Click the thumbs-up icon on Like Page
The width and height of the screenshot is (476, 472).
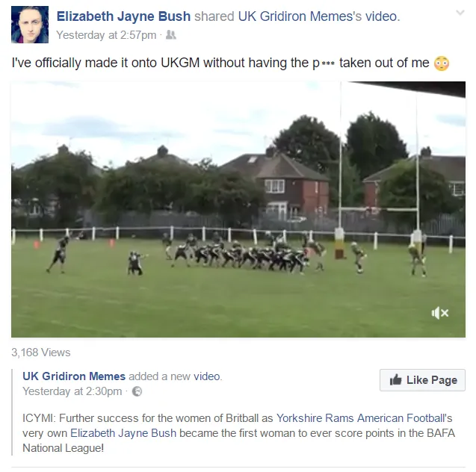pyautogui.click(x=395, y=379)
